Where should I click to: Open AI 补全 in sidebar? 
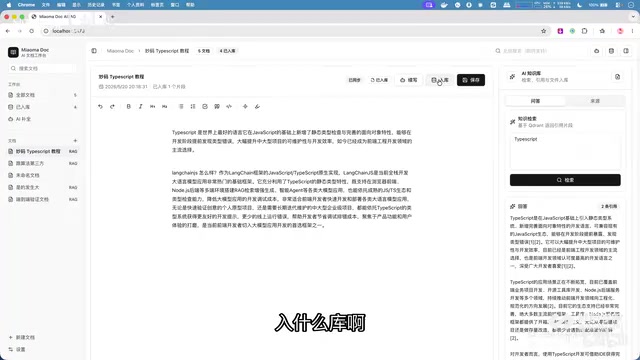coord(42,119)
